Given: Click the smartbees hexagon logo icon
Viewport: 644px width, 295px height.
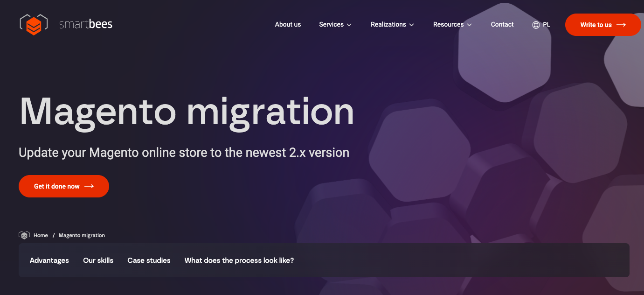Looking at the screenshot, I should tap(34, 24).
